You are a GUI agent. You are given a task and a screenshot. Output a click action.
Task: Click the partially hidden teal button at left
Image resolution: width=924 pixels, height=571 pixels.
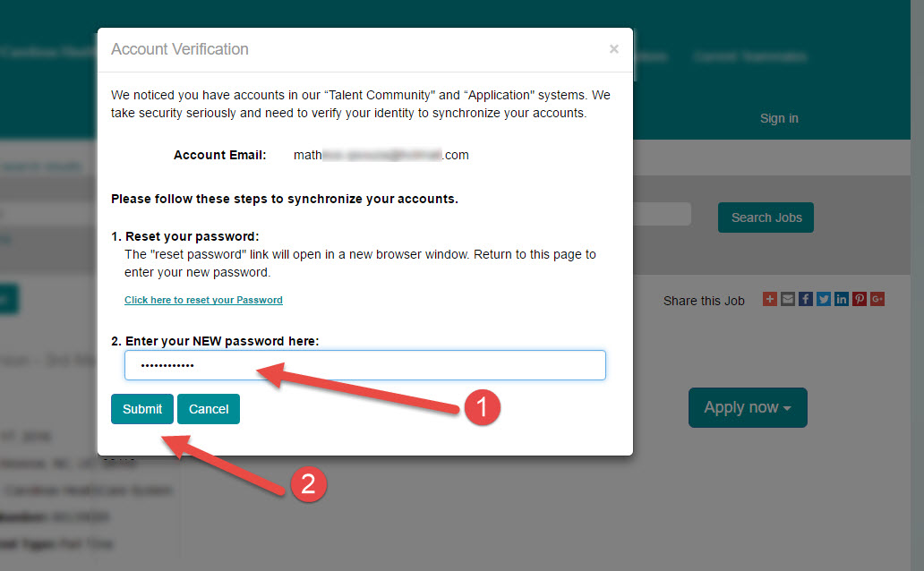[x=9, y=299]
